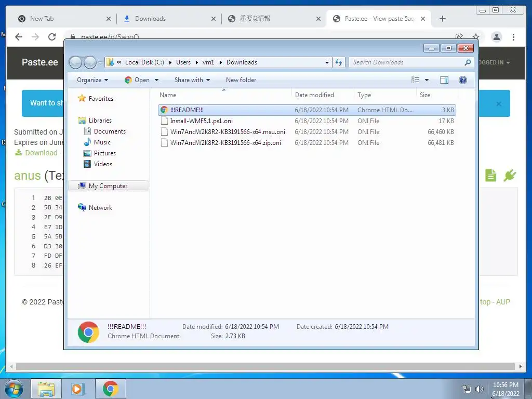
Task: Click Downloads in the address breadcrumb
Action: click(x=242, y=62)
